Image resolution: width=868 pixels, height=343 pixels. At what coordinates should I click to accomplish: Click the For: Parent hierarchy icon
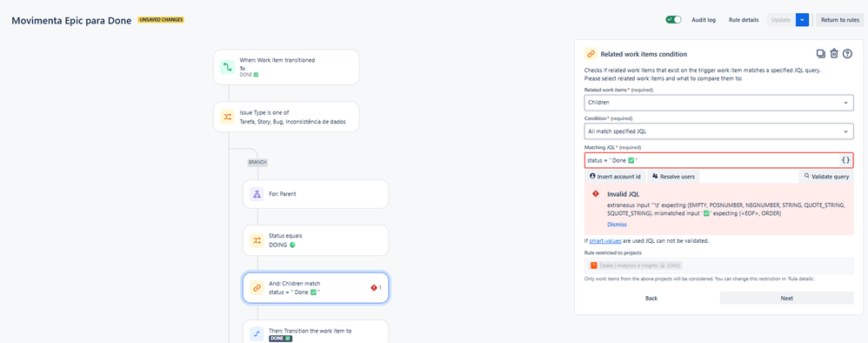pyautogui.click(x=257, y=194)
